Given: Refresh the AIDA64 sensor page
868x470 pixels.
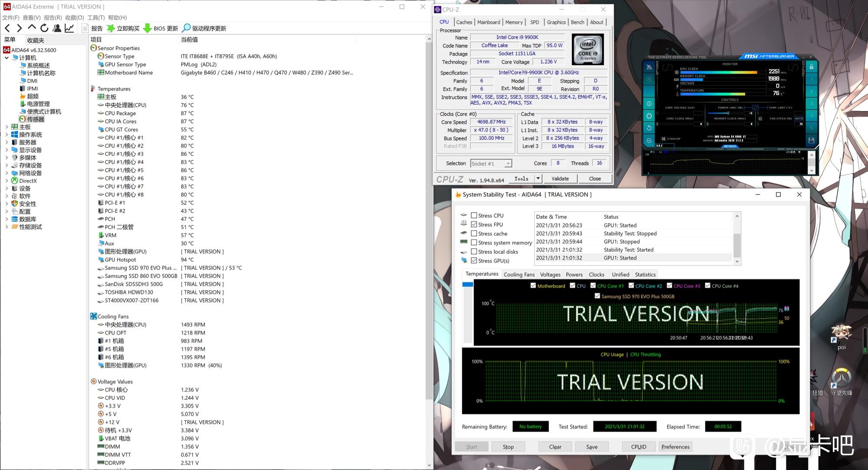Looking at the screenshot, I should (x=44, y=28).
